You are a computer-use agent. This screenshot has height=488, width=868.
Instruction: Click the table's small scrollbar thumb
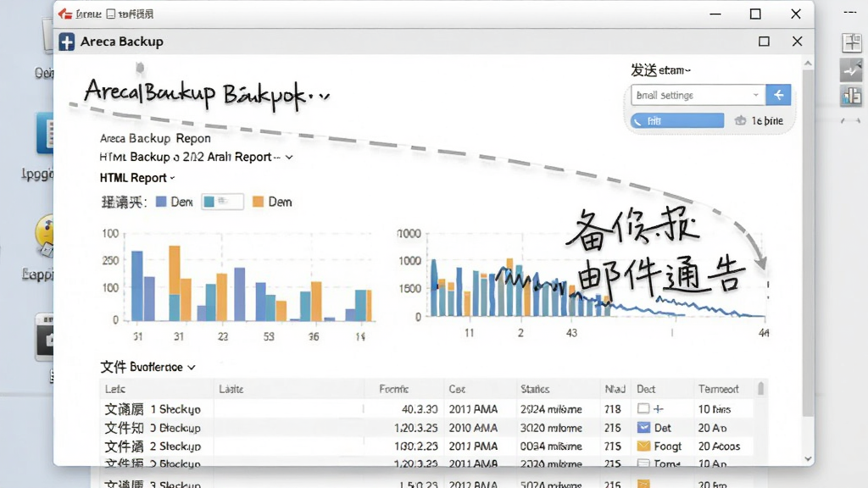[x=761, y=388]
